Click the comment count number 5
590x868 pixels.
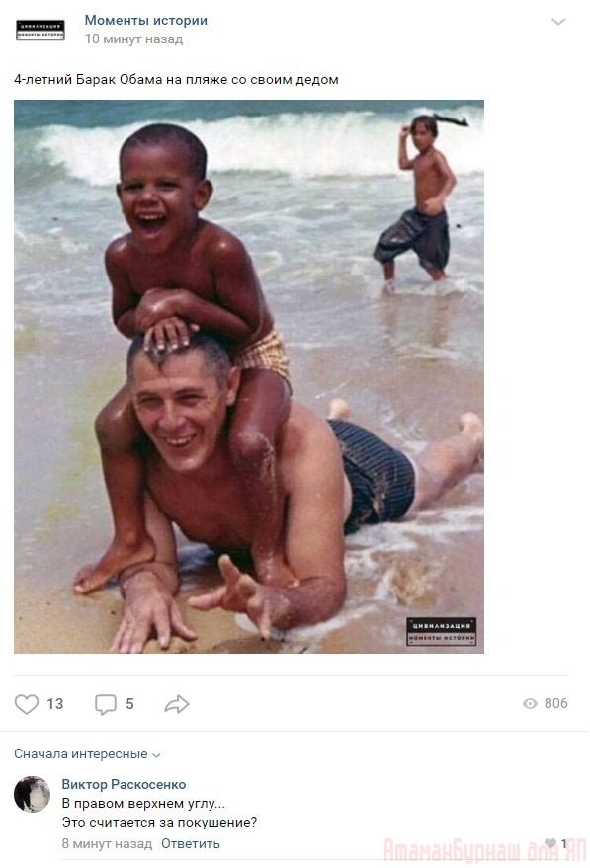(x=129, y=704)
